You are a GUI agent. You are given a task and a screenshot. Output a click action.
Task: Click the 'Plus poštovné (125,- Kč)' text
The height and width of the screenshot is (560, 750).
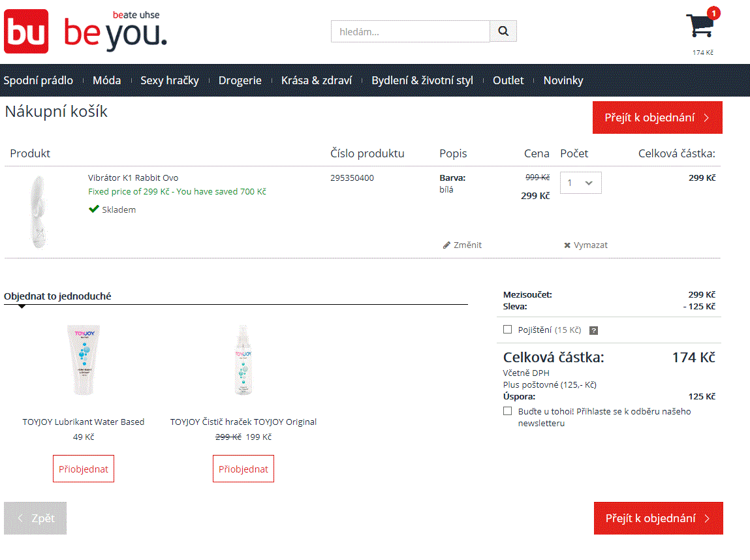[x=550, y=385]
